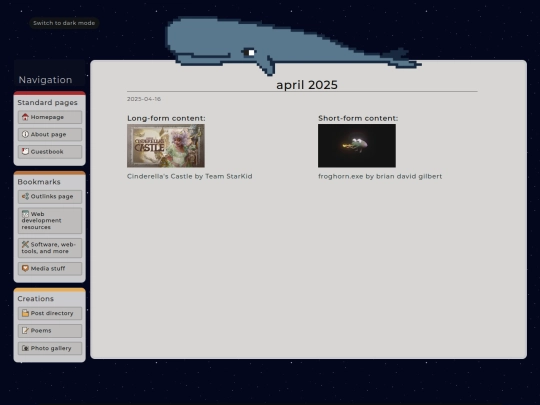Image resolution: width=540 pixels, height=405 pixels.
Task: Click the tools icon beside Software, web-tools
Action: [x=25, y=245]
